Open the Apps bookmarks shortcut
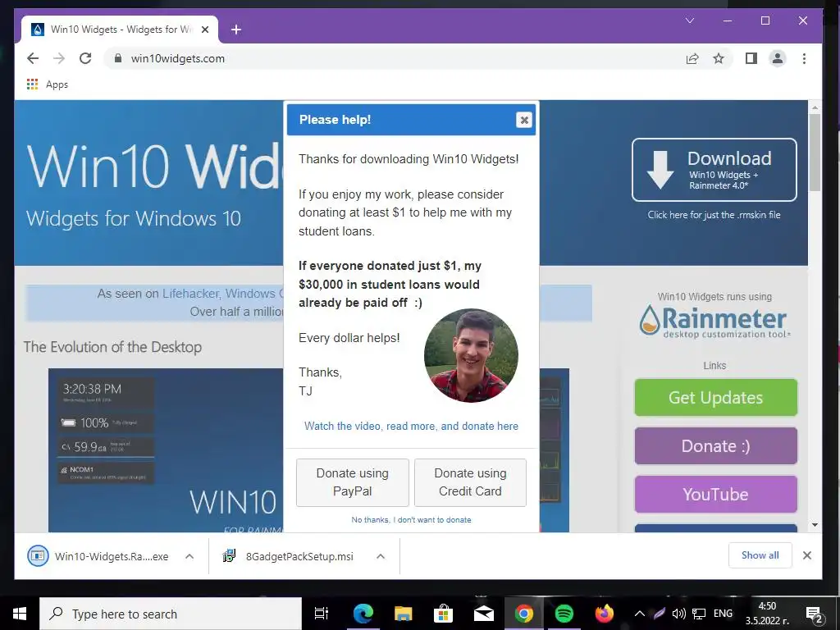The width and height of the screenshot is (840, 630). 47,84
